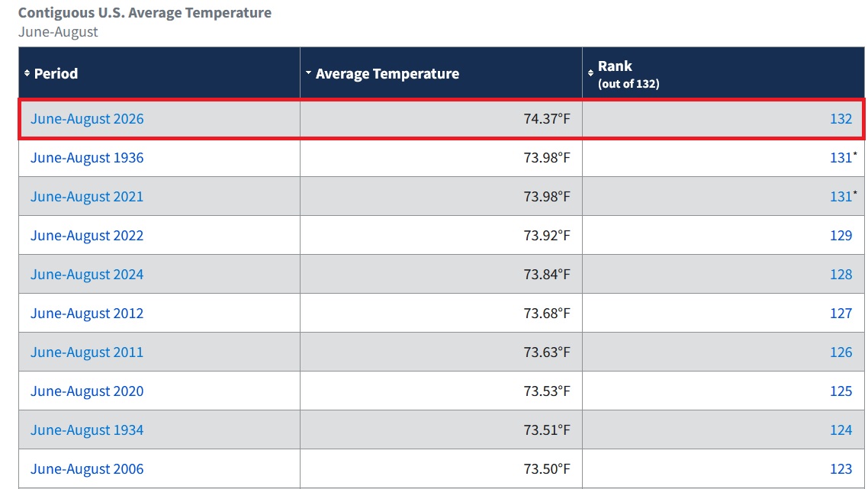Open the June-August 2020 link
The height and width of the screenshot is (489, 868).
[87, 391]
